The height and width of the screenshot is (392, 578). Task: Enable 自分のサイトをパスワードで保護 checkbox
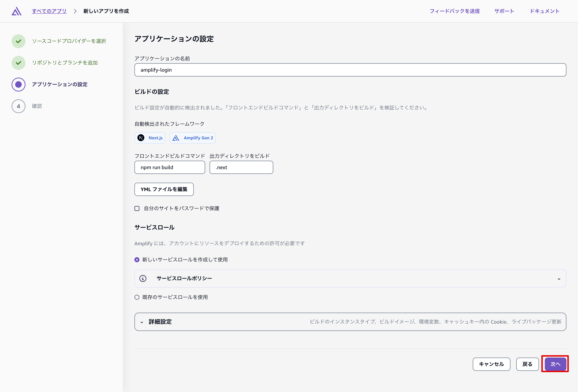pos(137,209)
